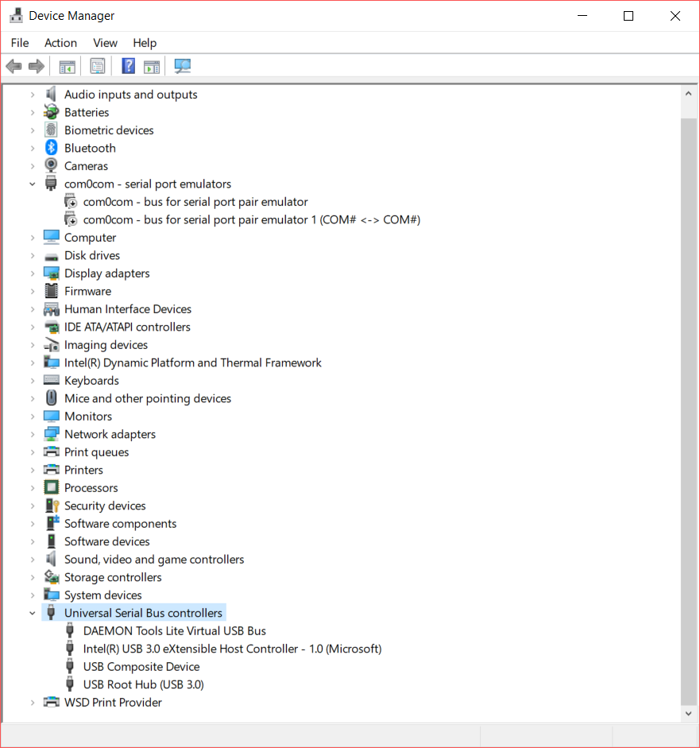Click Device Manager title bar app icon
The width and height of the screenshot is (700, 748).
(x=16, y=16)
